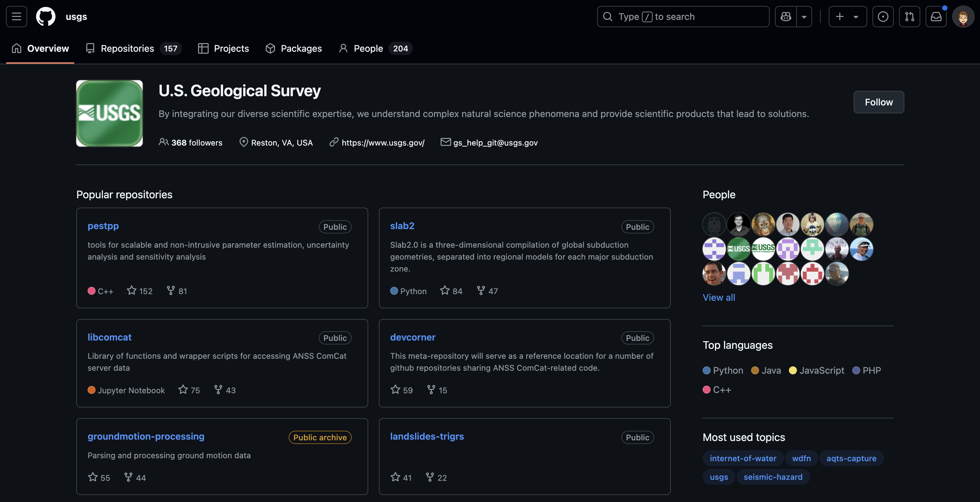This screenshot has width=980, height=502.
Task: Open the aqts-capture topic tag
Action: point(851,458)
